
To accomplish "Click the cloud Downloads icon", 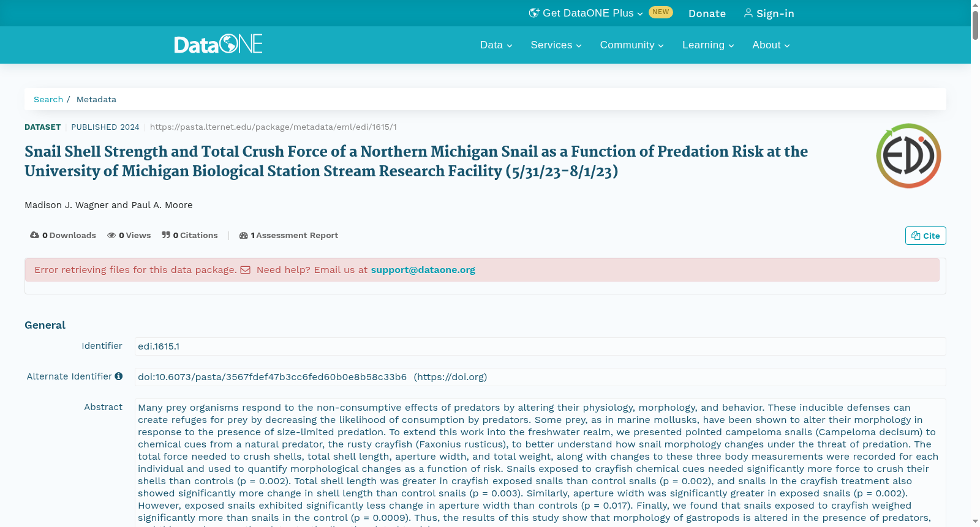I will 34,235.
